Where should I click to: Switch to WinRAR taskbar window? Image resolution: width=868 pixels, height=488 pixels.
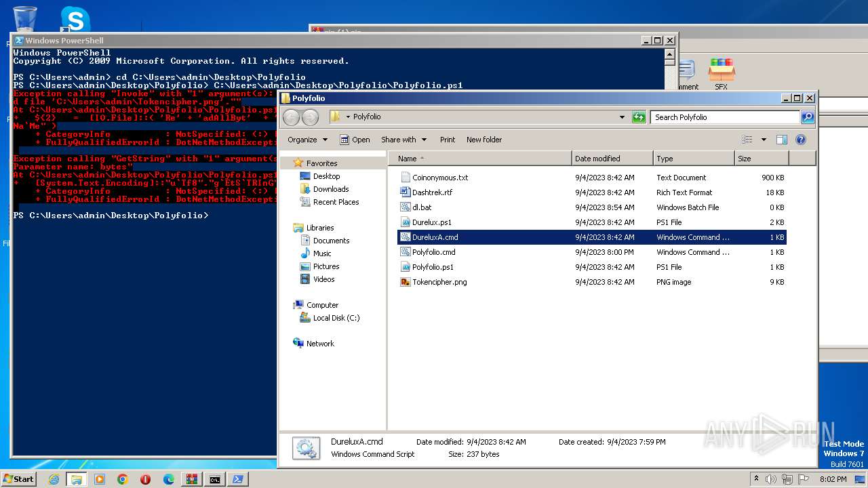point(192,479)
